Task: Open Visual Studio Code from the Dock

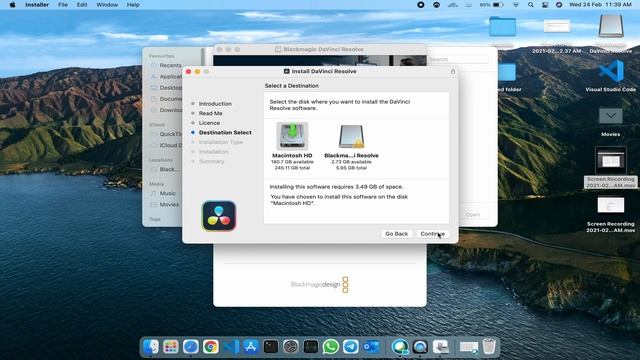Action: 231,347
